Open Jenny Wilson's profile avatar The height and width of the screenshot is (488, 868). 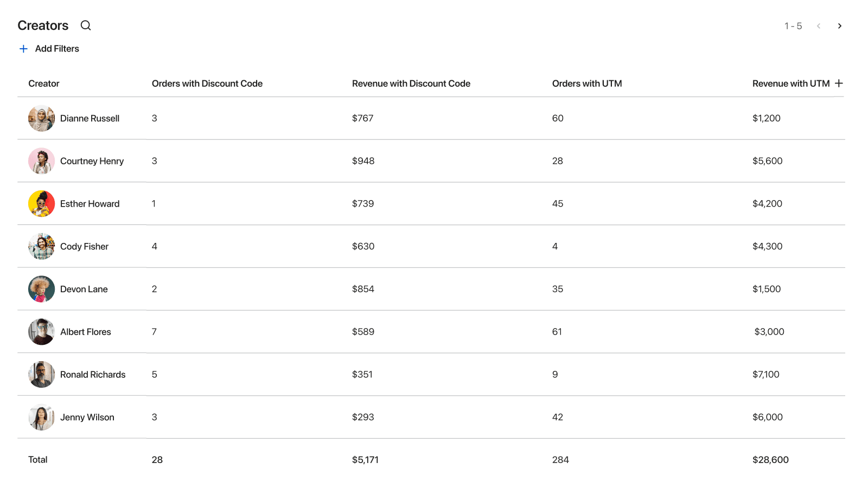tap(41, 417)
